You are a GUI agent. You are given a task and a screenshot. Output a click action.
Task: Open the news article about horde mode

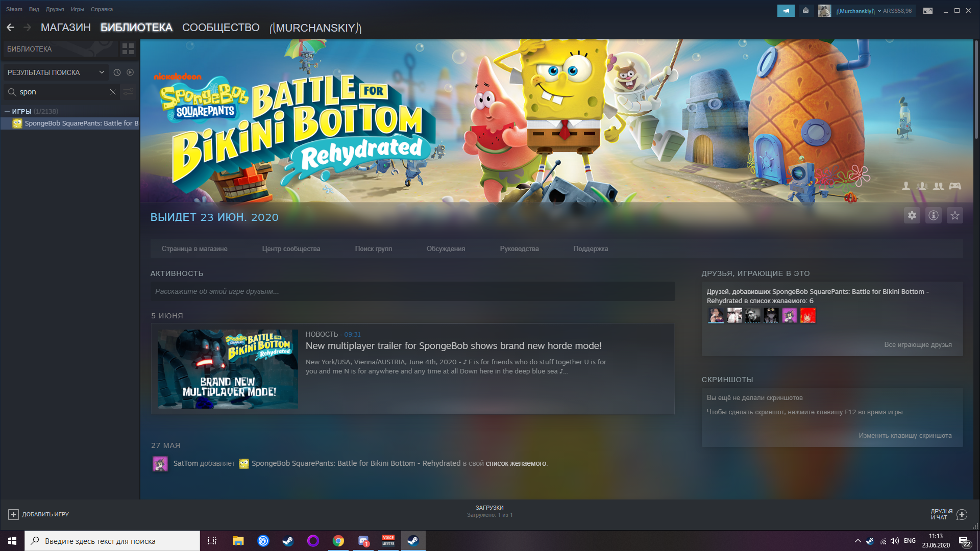tap(453, 346)
